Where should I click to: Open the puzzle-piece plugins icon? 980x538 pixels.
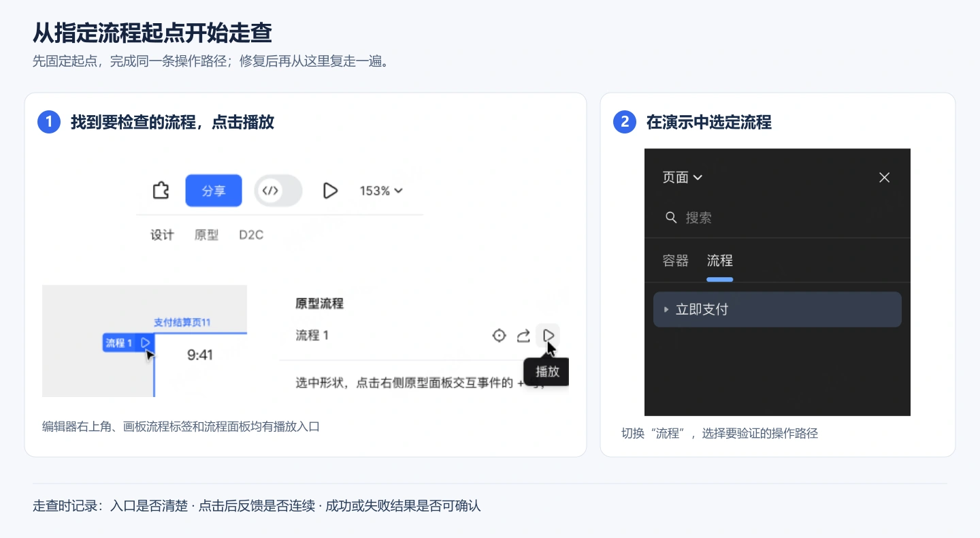(161, 191)
